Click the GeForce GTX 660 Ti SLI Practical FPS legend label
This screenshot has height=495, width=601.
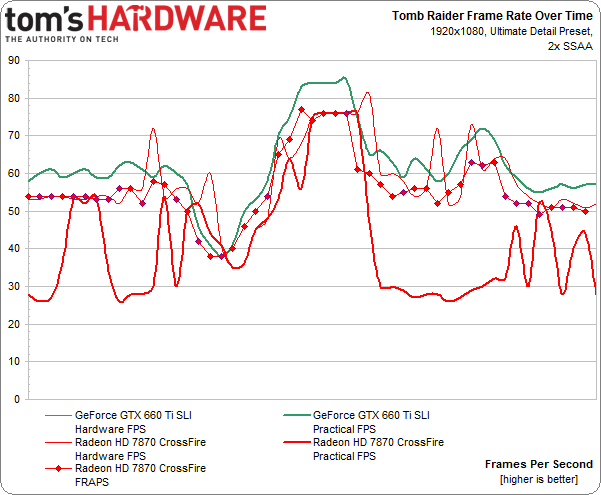click(371, 422)
